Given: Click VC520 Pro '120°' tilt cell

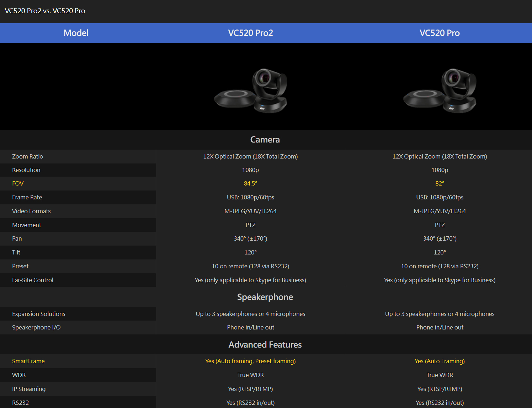Looking at the screenshot, I should pos(440,252).
